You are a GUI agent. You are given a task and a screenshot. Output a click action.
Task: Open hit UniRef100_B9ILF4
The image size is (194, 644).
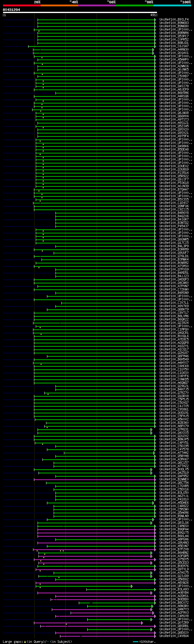click(174, 20)
